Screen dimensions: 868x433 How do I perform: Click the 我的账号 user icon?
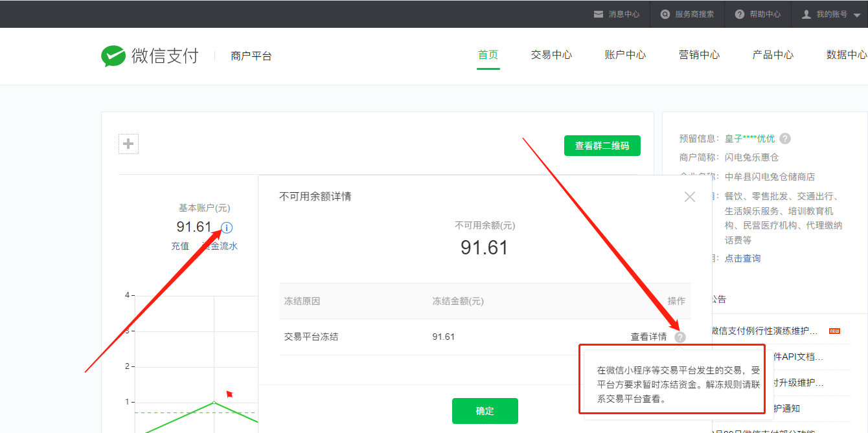(806, 14)
